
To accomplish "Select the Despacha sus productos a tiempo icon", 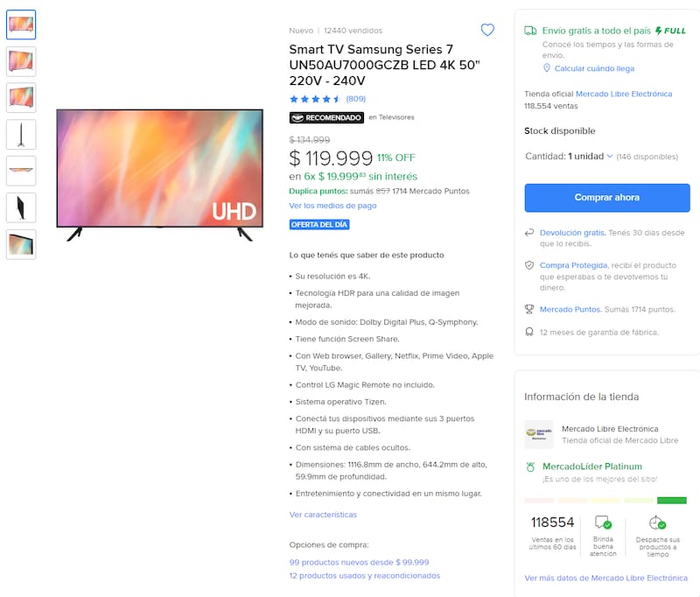I will (658, 521).
